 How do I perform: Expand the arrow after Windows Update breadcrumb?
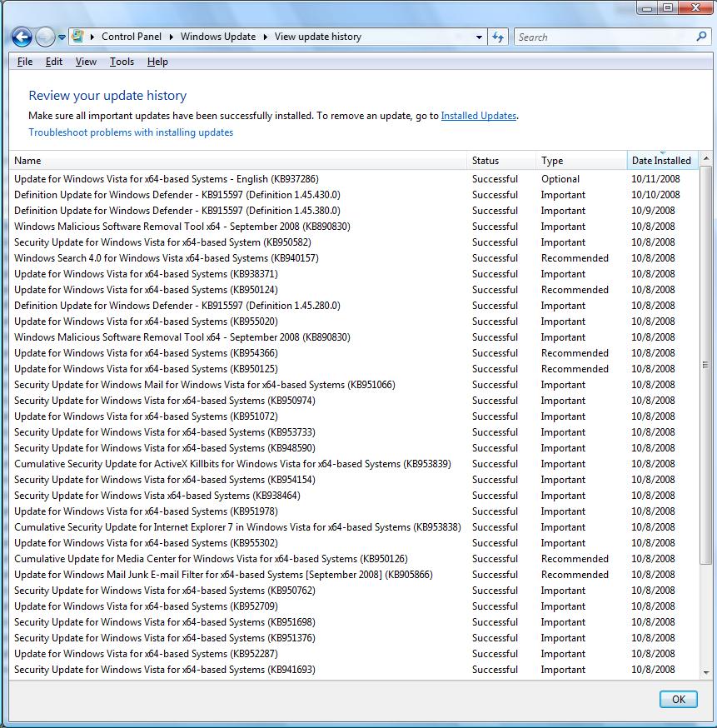[266, 37]
